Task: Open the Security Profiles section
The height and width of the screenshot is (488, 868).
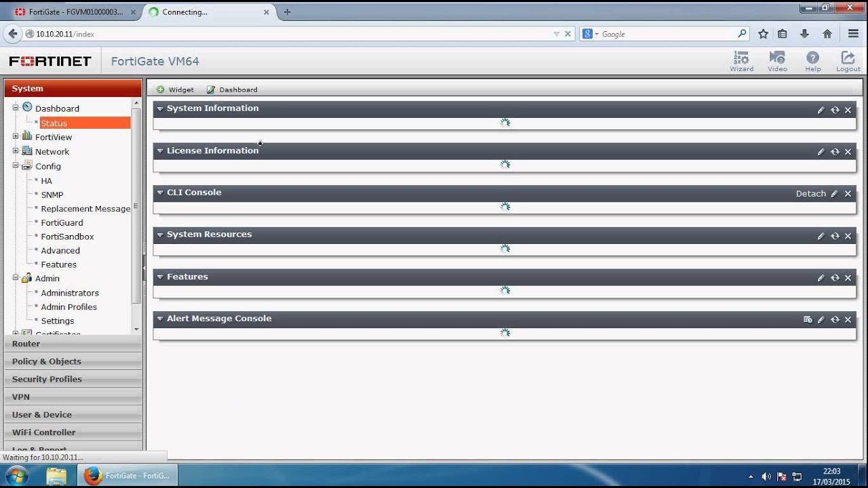Action: pos(73,379)
